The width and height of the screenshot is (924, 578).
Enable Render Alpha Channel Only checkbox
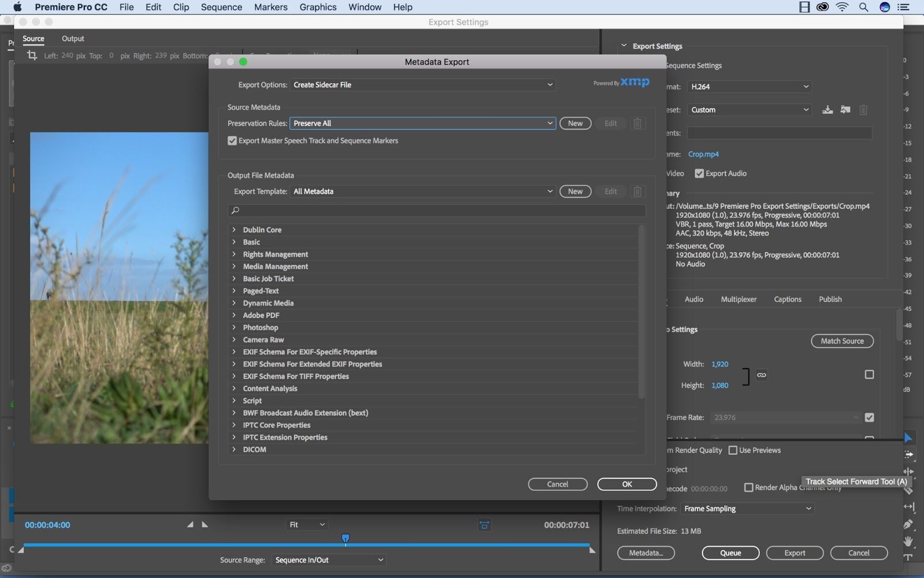[x=749, y=487]
